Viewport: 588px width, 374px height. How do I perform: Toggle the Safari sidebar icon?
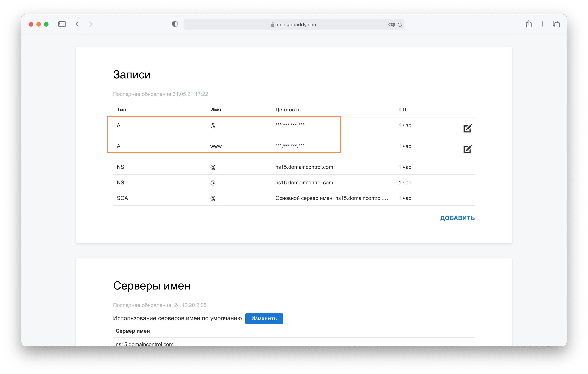coord(62,24)
